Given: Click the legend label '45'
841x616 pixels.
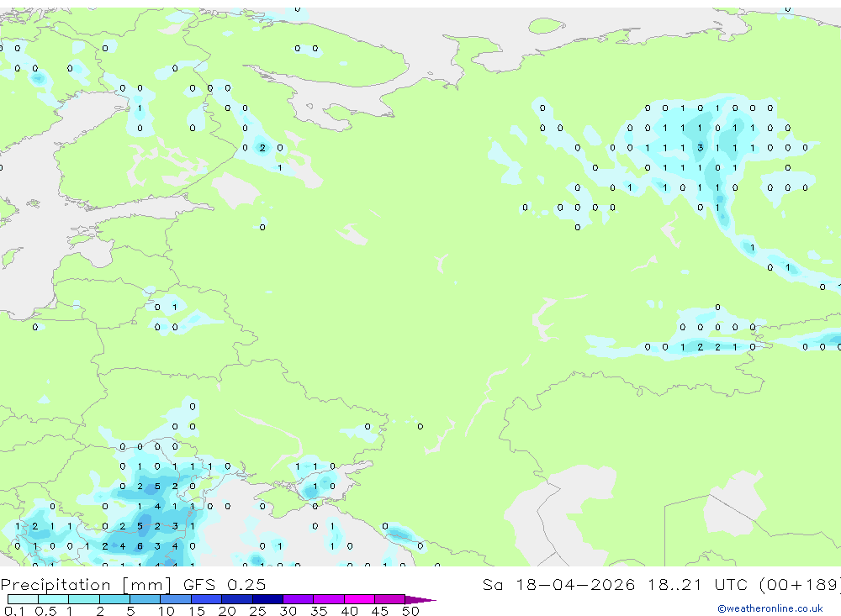Looking at the screenshot, I should click(x=380, y=611).
